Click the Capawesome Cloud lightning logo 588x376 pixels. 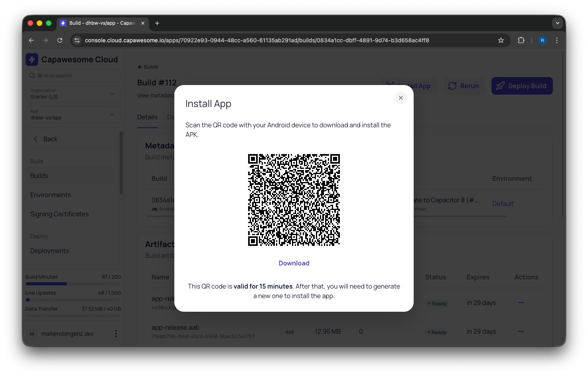[x=32, y=59]
